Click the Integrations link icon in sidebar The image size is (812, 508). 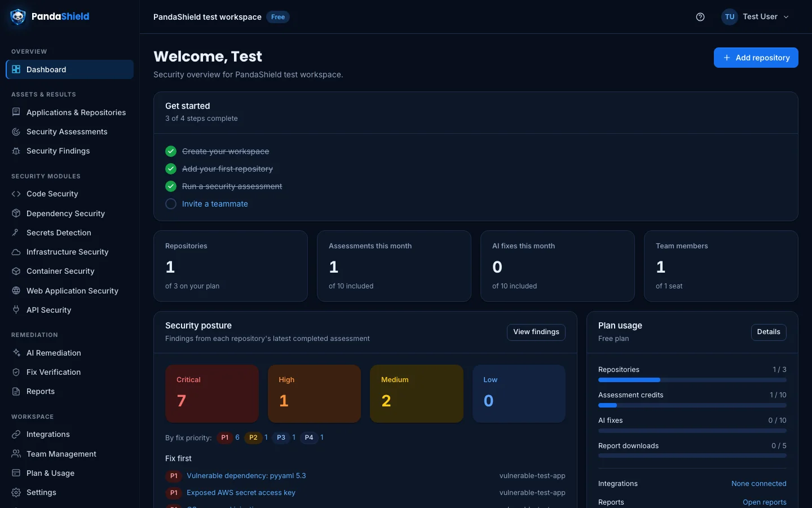click(x=16, y=434)
